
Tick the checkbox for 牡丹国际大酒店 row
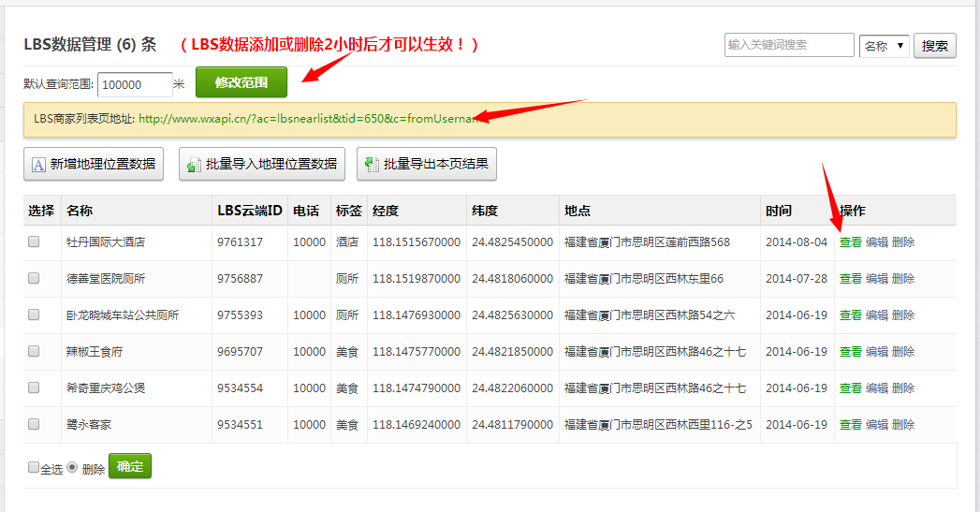coord(34,241)
